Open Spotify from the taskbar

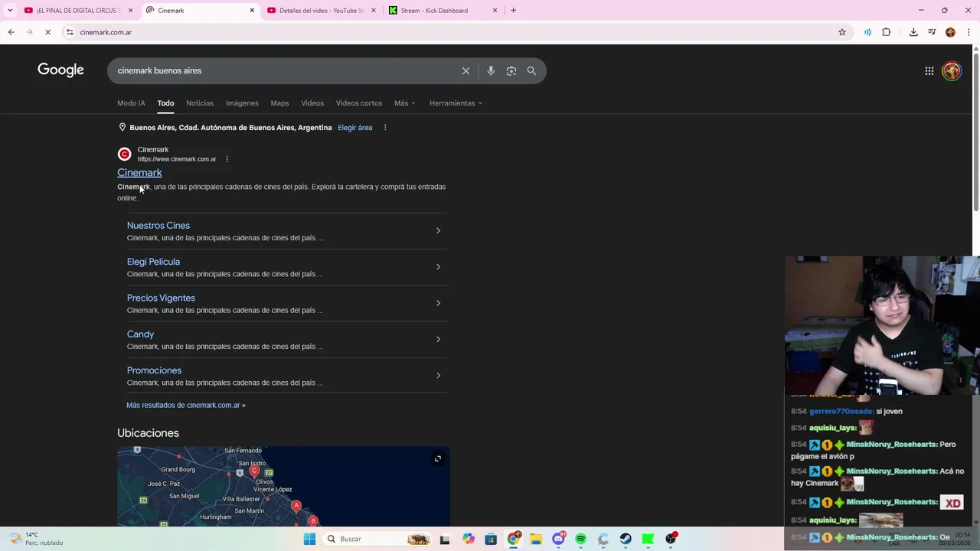point(580,539)
